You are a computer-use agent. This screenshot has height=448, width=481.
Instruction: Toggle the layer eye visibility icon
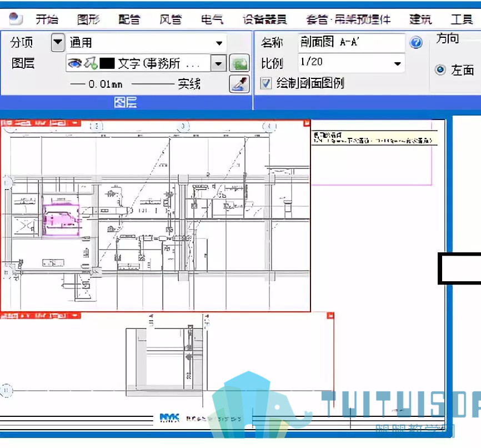pyautogui.click(x=74, y=63)
